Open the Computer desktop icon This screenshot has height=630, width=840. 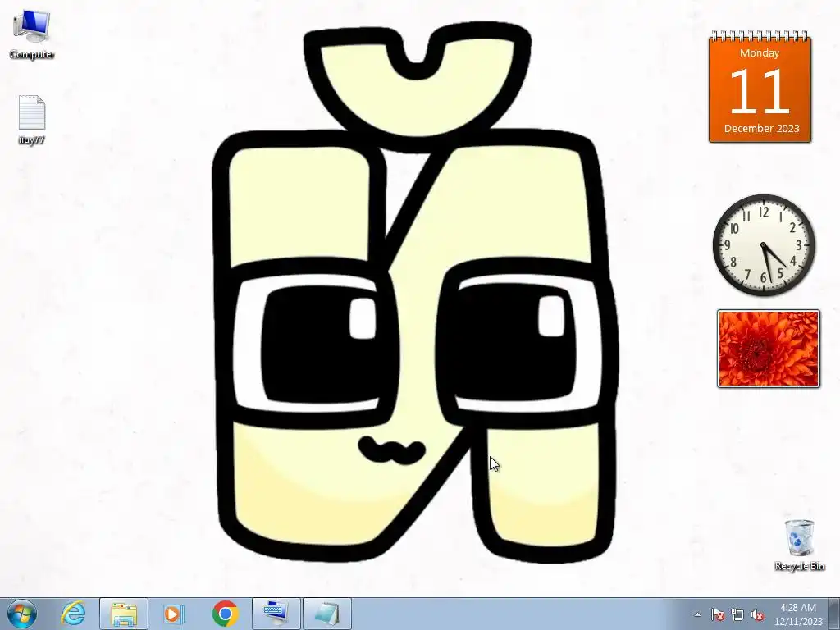click(x=32, y=34)
